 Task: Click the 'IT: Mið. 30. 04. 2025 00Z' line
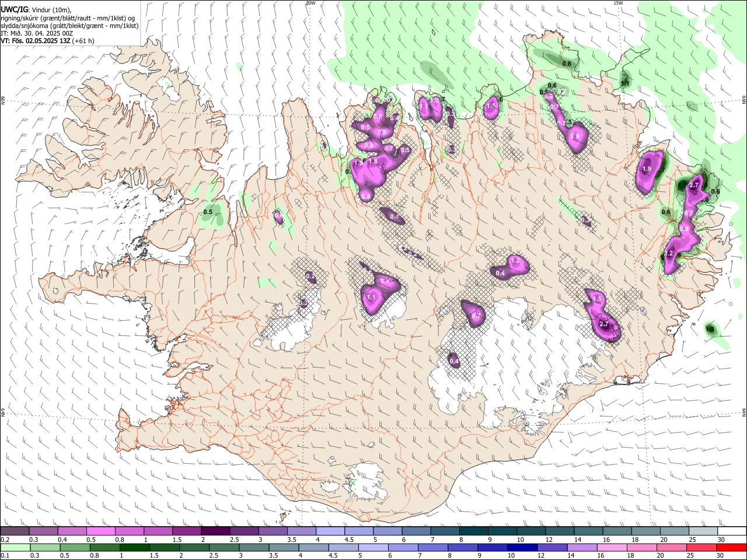pyautogui.click(x=37, y=33)
